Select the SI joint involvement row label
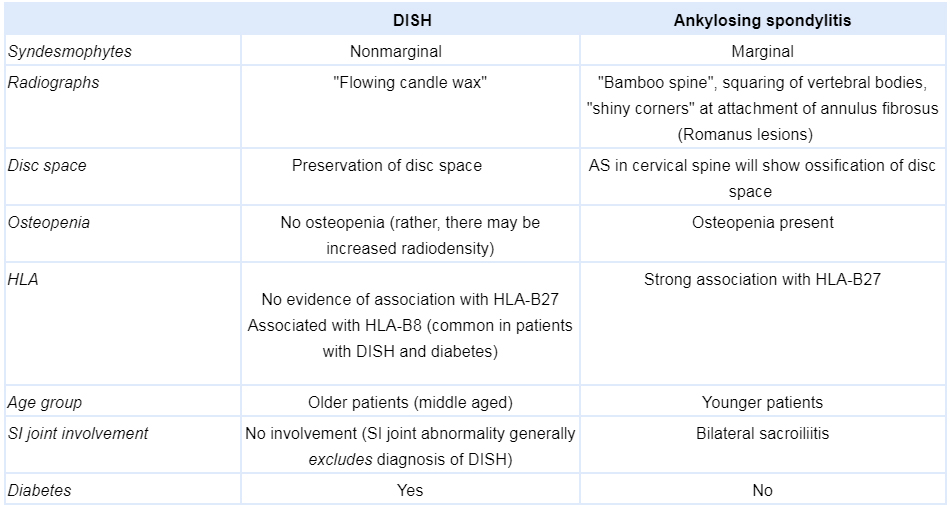Image resolution: width=950 pixels, height=505 pixels. coord(78,433)
